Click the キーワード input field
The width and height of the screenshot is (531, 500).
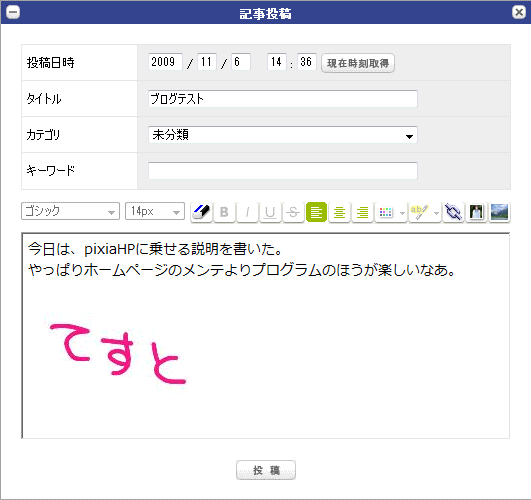pyautogui.click(x=283, y=171)
